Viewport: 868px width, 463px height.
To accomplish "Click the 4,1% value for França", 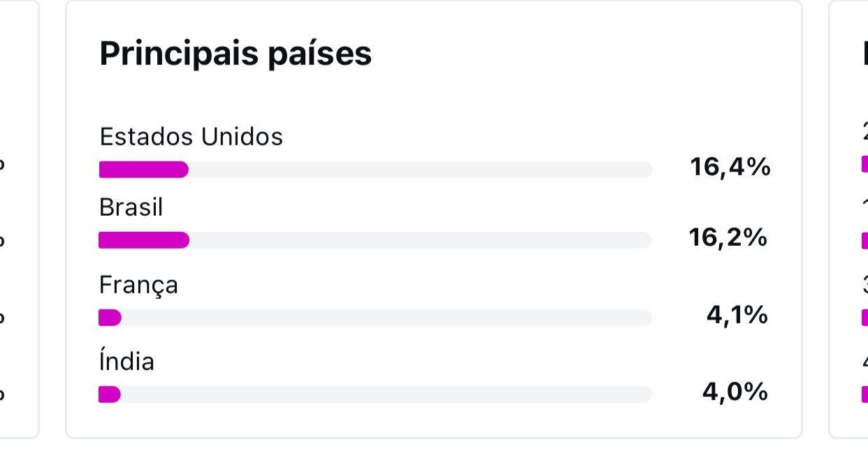I will 737,316.
